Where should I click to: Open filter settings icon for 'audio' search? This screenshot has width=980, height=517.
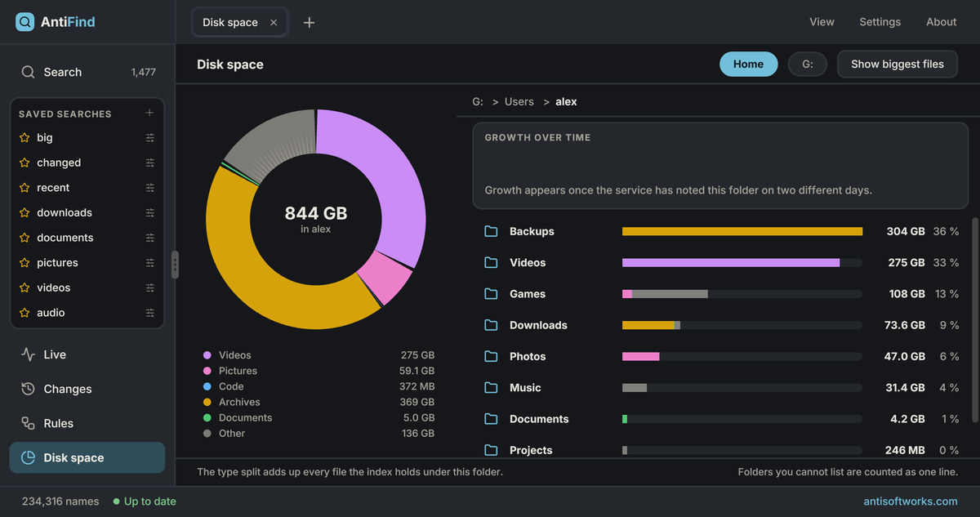coord(150,313)
